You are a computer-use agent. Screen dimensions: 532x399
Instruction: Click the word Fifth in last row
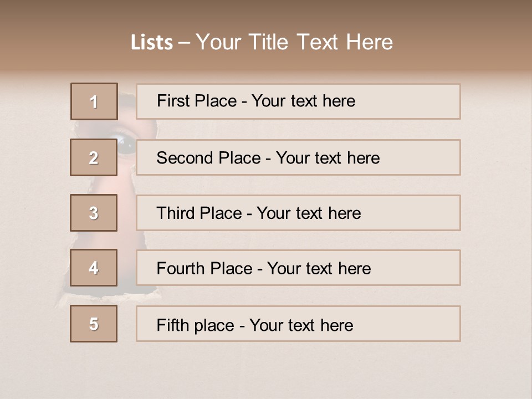[172, 325]
